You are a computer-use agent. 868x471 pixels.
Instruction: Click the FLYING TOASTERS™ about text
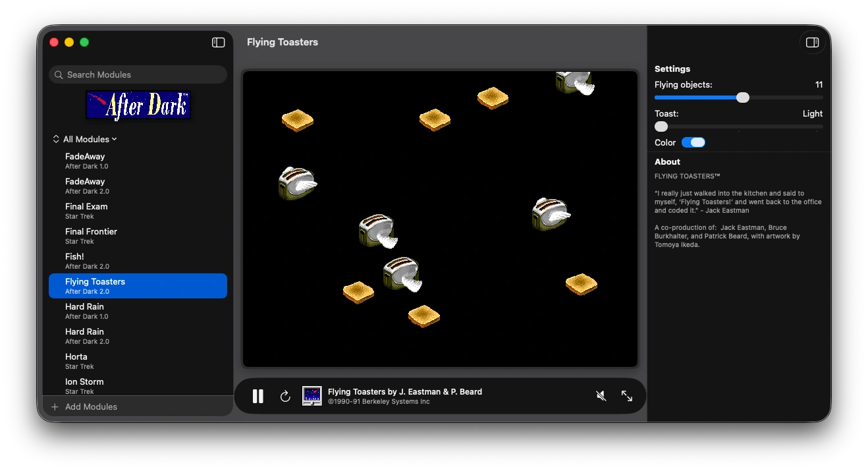[x=688, y=176]
